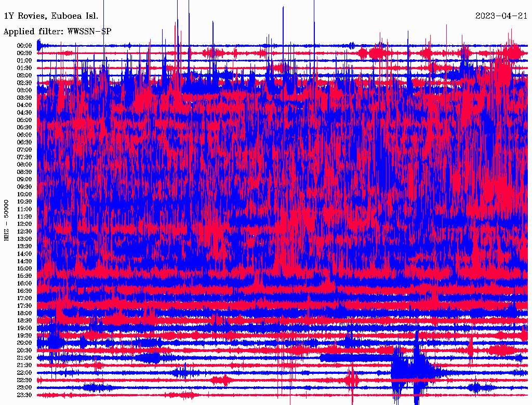Click the 10:30 time label
Viewport: 532px width, 405px height.
(24, 202)
